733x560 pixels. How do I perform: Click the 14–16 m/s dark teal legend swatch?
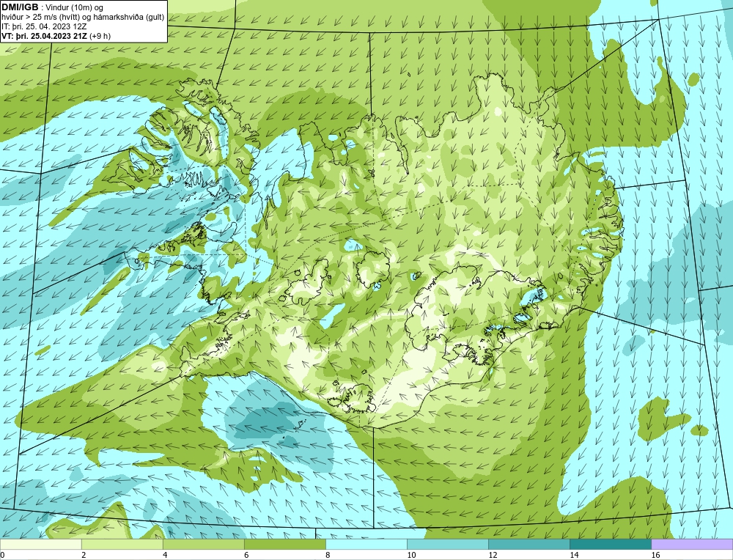click(x=610, y=544)
